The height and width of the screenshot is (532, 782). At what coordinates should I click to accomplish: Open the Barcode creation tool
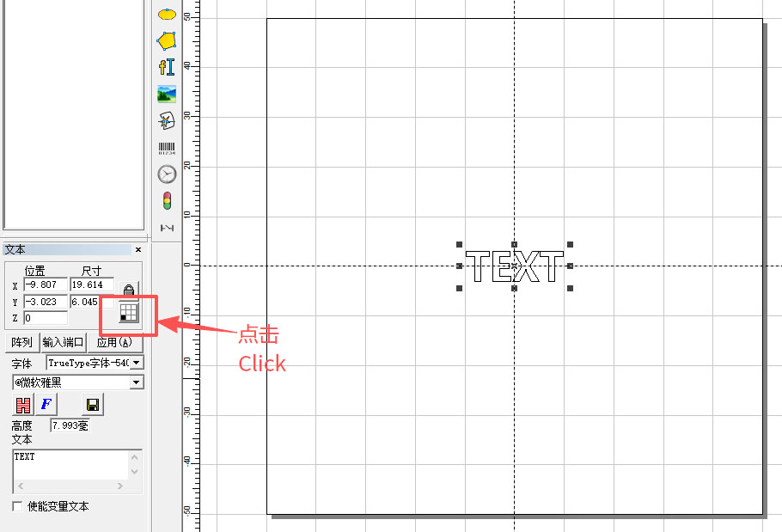(166, 148)
